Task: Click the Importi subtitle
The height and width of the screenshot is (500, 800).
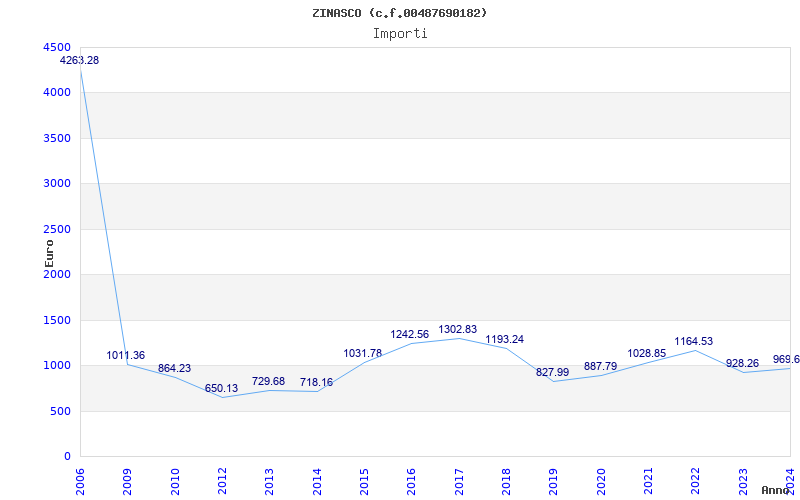Action: 400,34
